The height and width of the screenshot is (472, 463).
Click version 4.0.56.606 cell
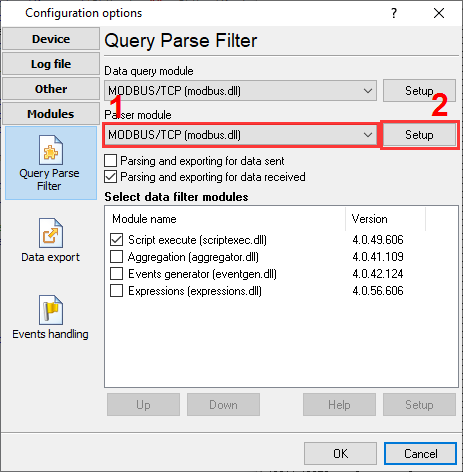point(378,291)
